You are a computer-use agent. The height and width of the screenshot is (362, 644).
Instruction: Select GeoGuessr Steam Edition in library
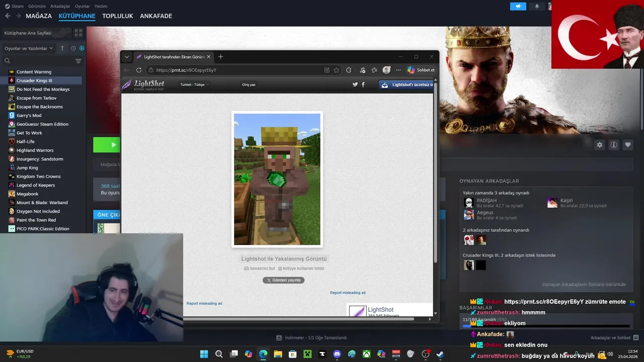[43, 124]
